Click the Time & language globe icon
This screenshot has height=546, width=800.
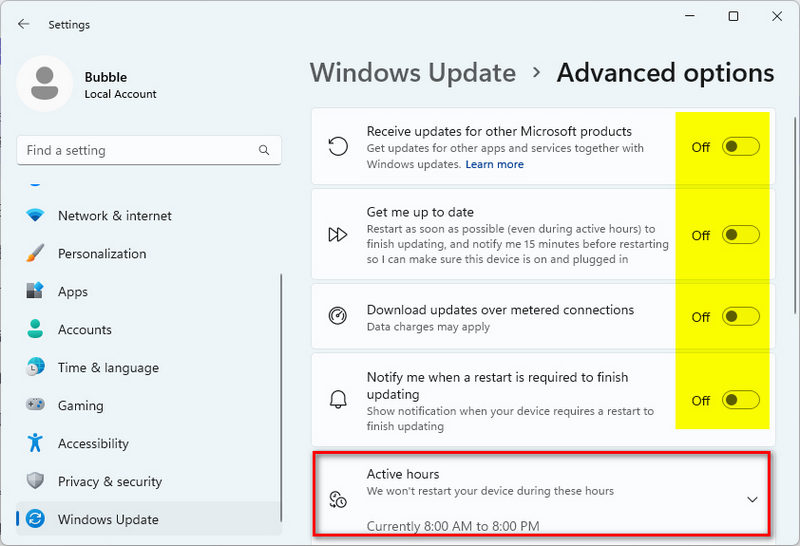pyautogui.click(x=35, y=367)
